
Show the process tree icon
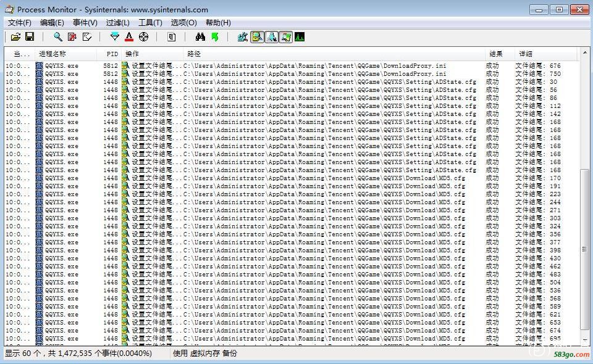click(171, 36)
